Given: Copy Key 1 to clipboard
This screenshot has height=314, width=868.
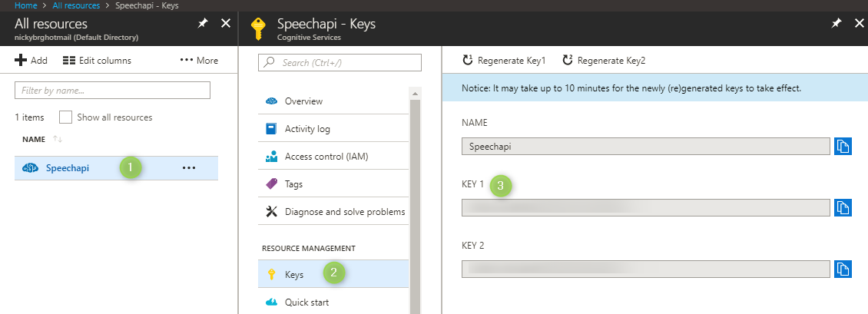Looking at the screenshot, I should (x=843, y=207).
